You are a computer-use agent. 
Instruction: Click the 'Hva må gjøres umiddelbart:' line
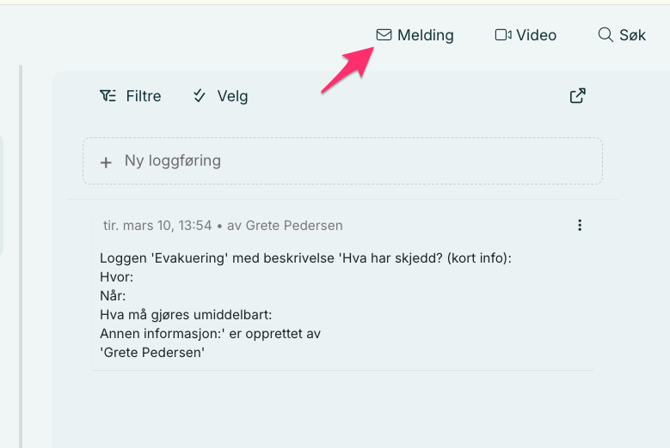click(186, 315)
